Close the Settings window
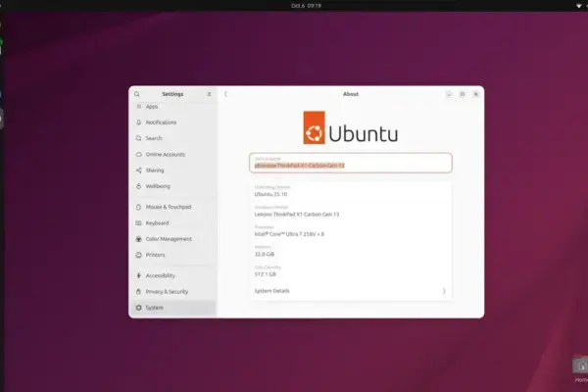The height and width of the screenshot is (392, 588). [x=476, y=94]
